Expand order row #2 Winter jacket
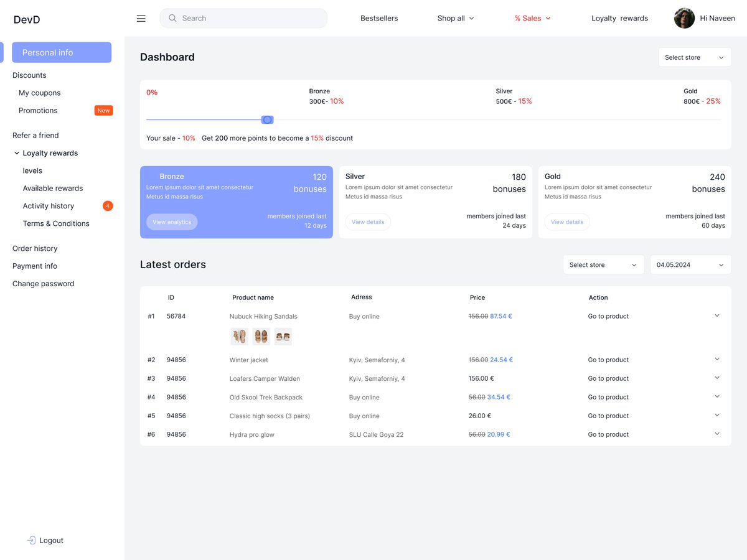 (x=717, y=359)
